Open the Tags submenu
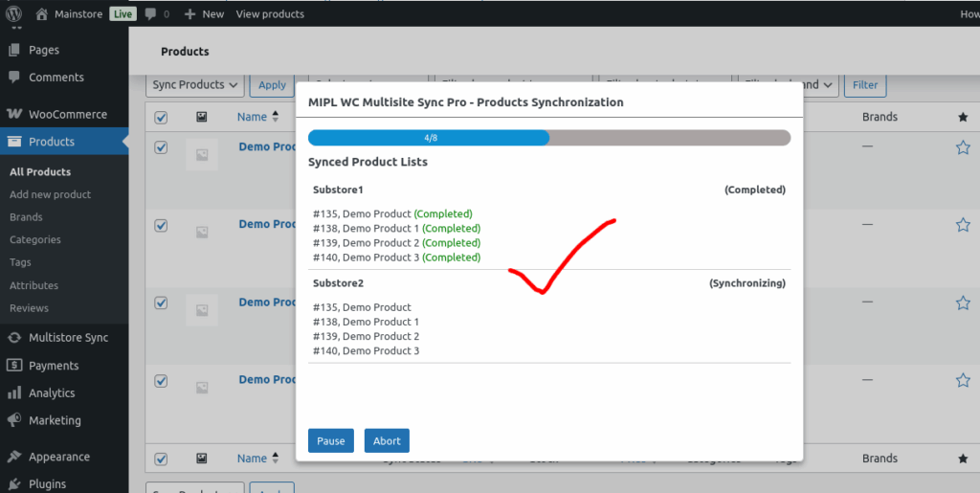The image size is (980, 493). tap(20, 262)
